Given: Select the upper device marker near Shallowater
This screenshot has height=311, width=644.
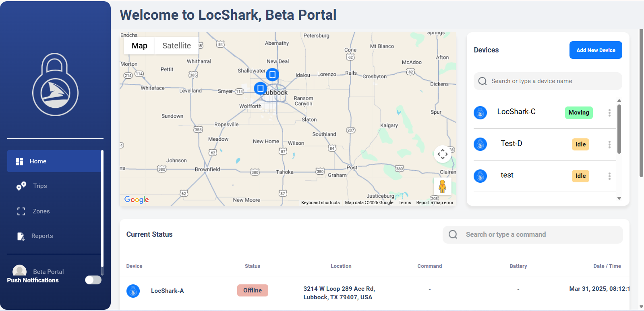Looking at the screenshot, I should coord(273,75).
